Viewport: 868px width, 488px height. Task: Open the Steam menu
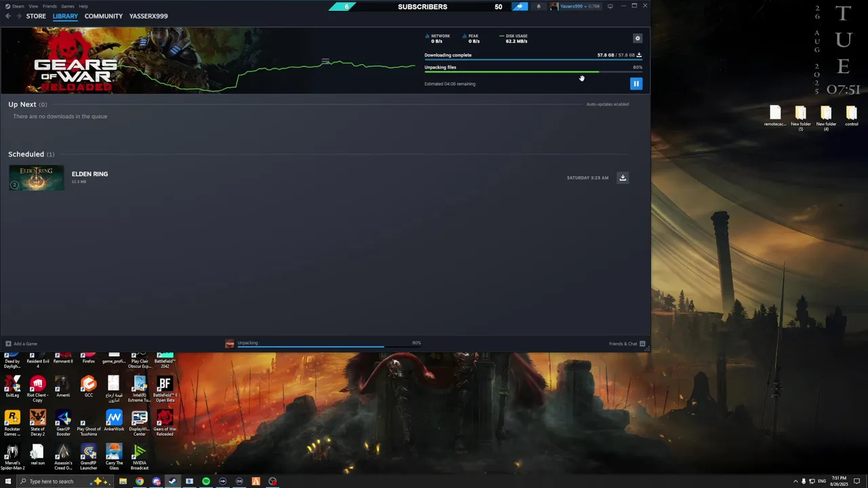tap(15, 6)
